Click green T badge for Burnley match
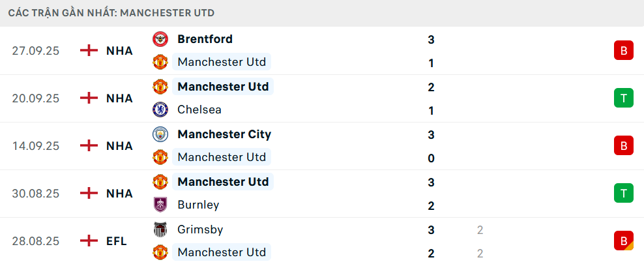The height and width of the screenshot is (264, 644). [x=623, y=193]
